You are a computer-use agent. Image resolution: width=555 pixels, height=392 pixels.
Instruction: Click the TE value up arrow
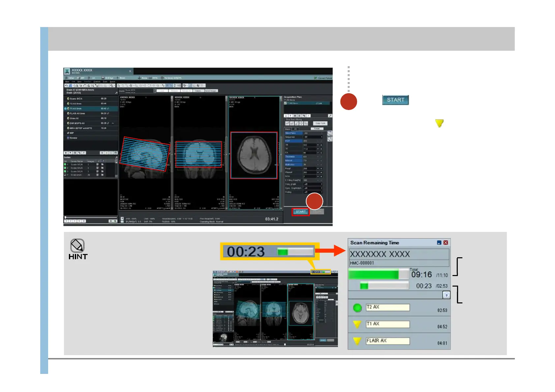321,149
